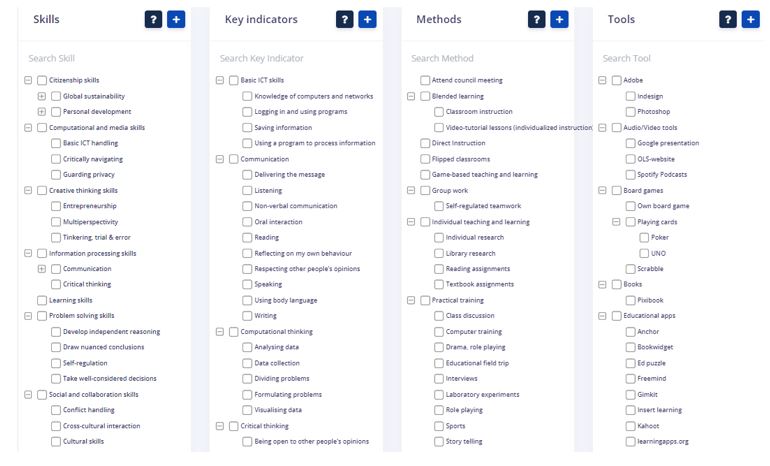Open the Tools panel help icon
770x466 pixels.
click(x=727, y=20)
